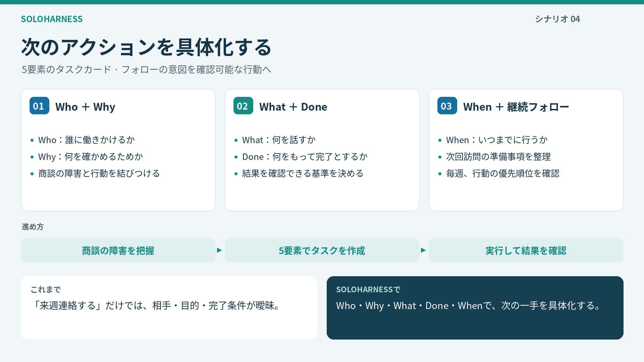Click the シナリオ 04 label

557,19
